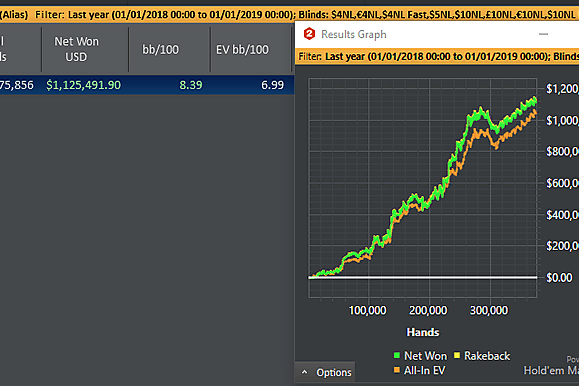Sort by Net Won USD column header
Image resolution: width=579 pixels, height=386 pixels.
click(77, 49)
